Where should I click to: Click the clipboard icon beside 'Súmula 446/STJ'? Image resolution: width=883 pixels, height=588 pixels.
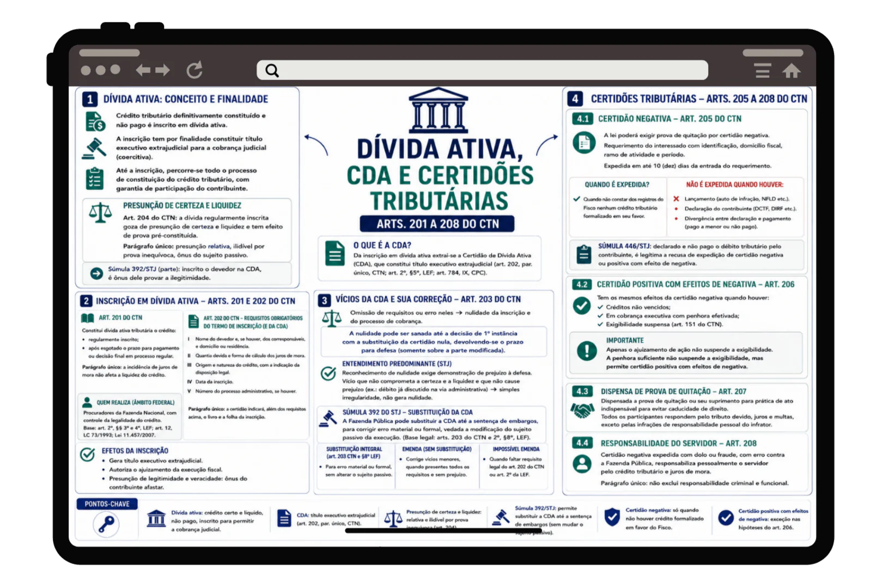(584, 254)
